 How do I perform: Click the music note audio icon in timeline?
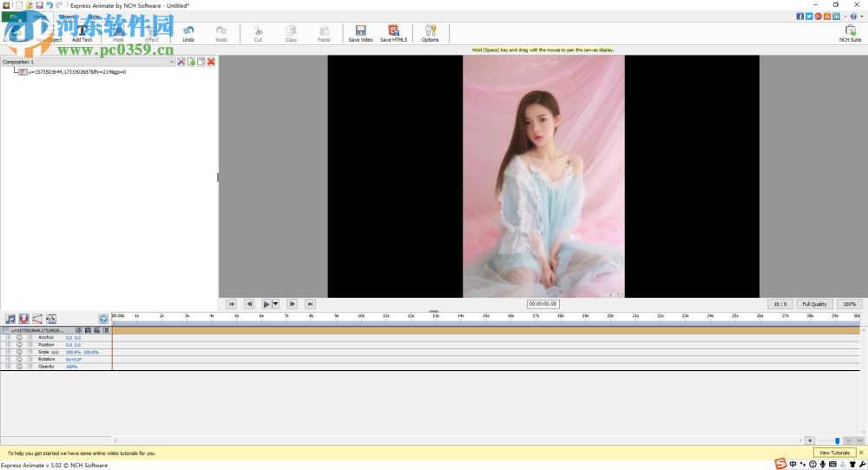pos(10,319)
